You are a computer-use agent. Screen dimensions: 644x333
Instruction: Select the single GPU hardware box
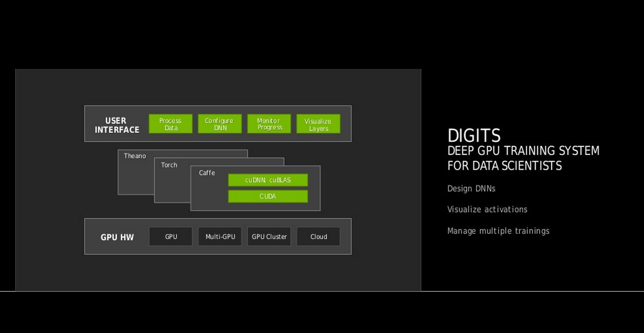tap(171, 236)
